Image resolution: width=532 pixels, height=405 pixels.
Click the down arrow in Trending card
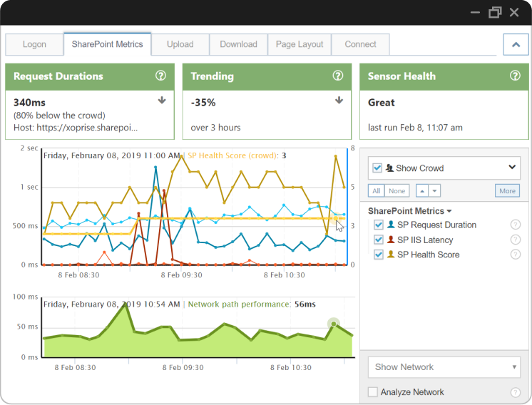339,100
